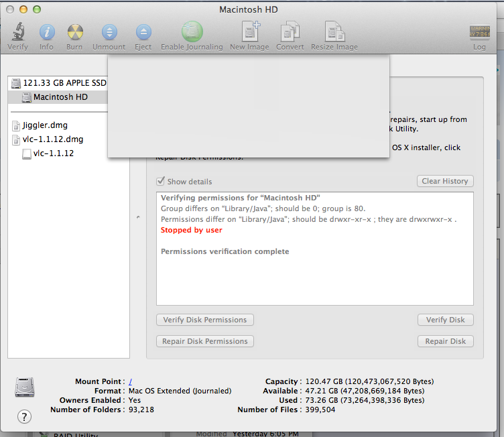This screenshot has height=437, width=504.
Task: Click Verify Disk Permissions button
Action: [x=205, y=320]
